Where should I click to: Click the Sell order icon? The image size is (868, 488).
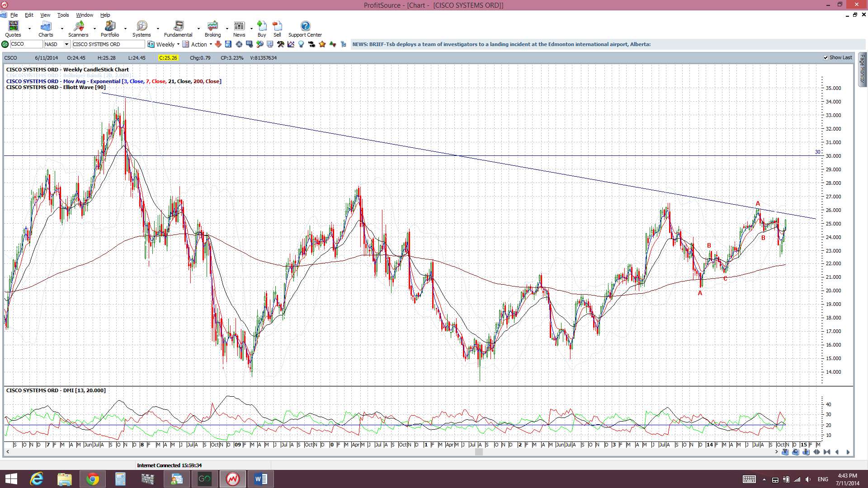(x=277, y=29)
